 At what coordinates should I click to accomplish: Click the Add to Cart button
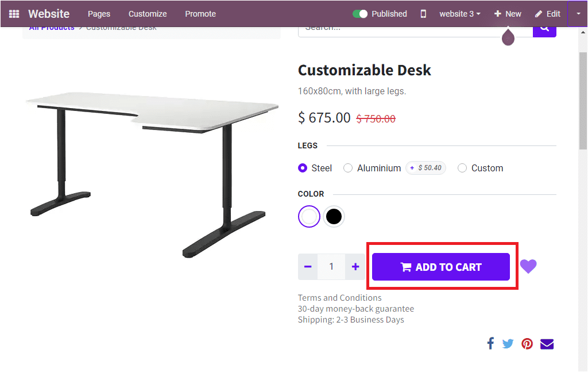[x=440, y=266]
